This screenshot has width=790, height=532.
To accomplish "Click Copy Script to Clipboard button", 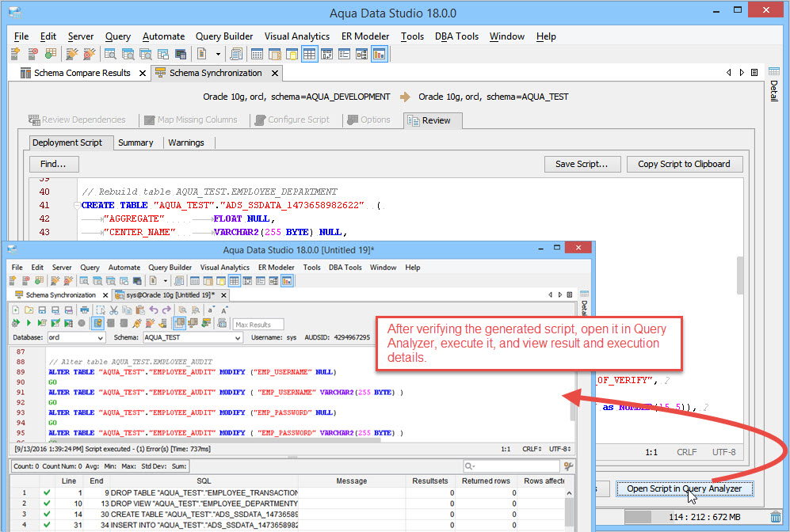I will tap(684, 164).
